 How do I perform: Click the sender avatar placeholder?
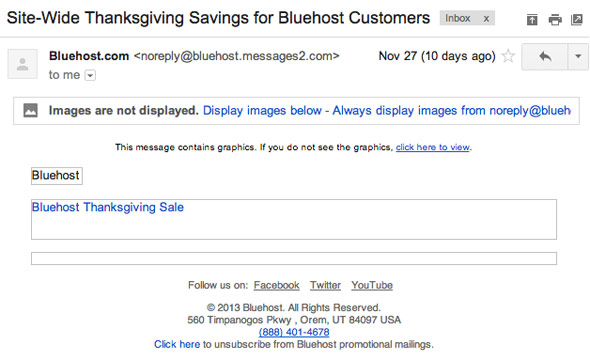click(x=23, y=64)
